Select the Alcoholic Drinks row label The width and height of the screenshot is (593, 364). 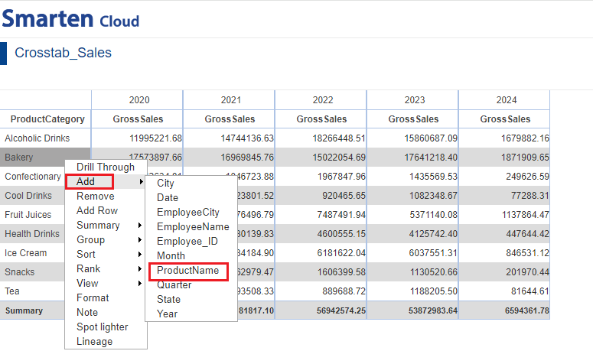pos(37,138)
